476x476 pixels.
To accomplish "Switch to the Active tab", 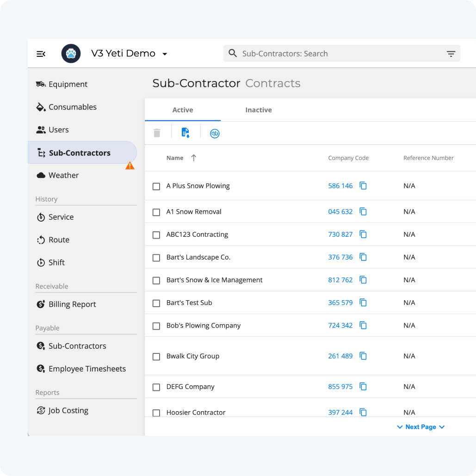I will pos(183,110).
